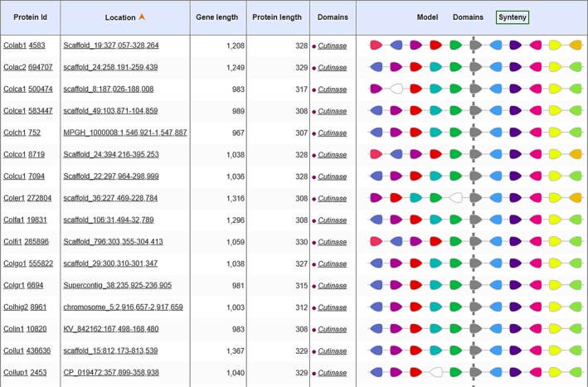Open the Colab1 protein link
588x387 pixels.
[x=14, y=46]
